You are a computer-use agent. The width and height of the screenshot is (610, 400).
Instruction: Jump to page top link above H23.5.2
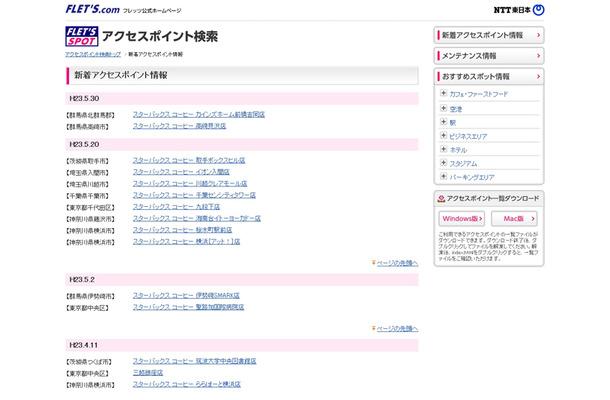pyautogui.click(x=395, y=263)
